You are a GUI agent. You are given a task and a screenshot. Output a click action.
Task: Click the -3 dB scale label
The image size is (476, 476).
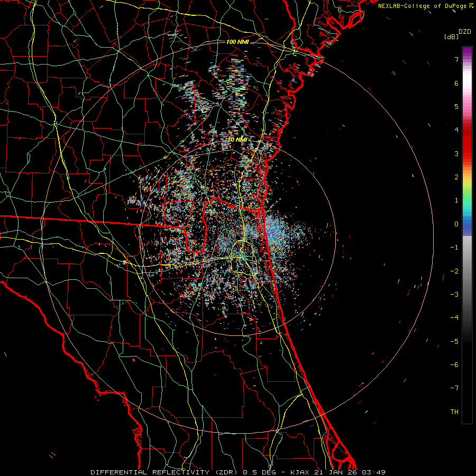coord(454,295)
